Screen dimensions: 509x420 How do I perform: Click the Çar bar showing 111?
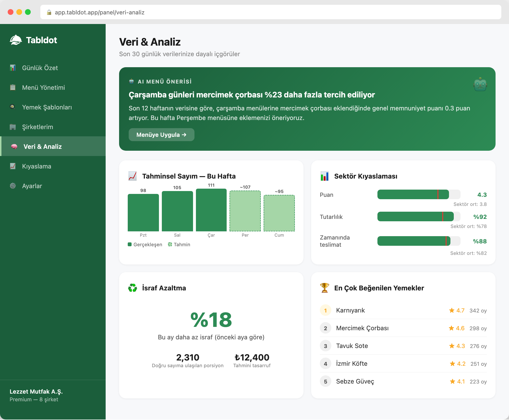click(211, 210)
